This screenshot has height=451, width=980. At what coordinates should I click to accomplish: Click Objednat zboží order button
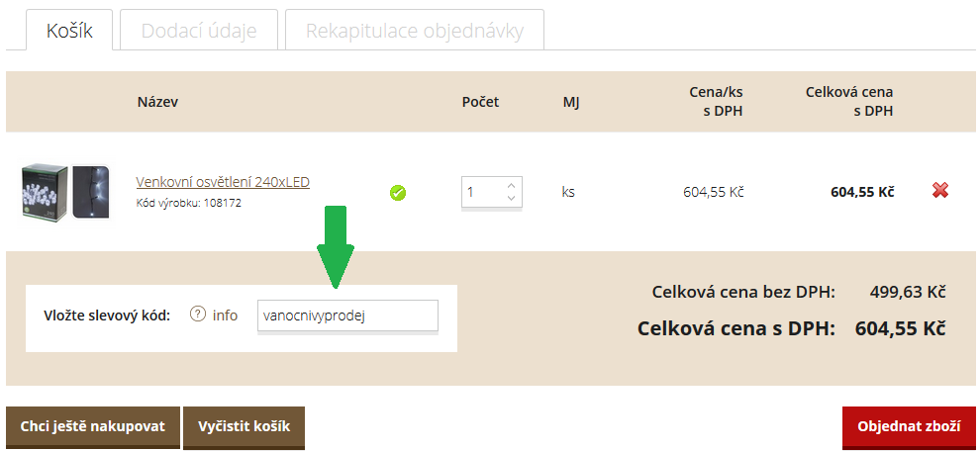coord(909,426)
